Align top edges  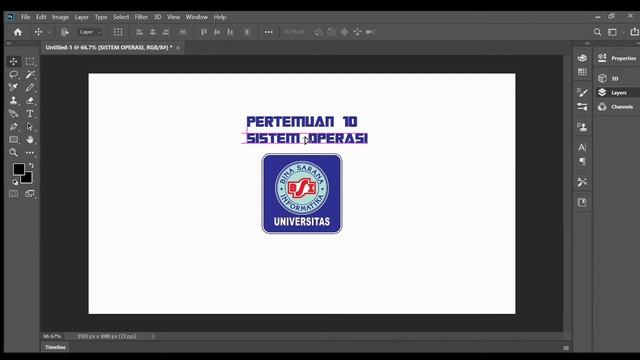(204, 32)
